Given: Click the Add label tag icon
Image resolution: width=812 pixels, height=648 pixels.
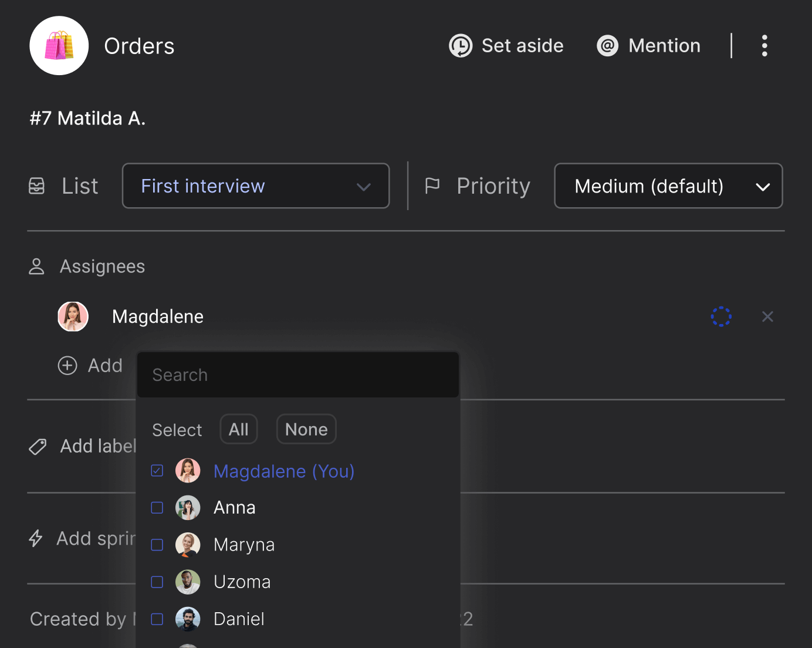Looking at the screenshot, I should [37, 446].
